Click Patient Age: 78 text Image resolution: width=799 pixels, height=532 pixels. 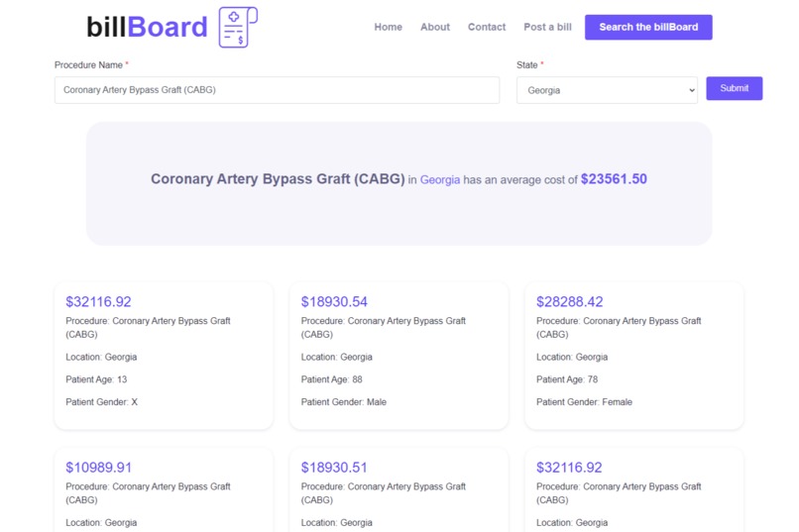pyautogui.click(x=567, y=379)
